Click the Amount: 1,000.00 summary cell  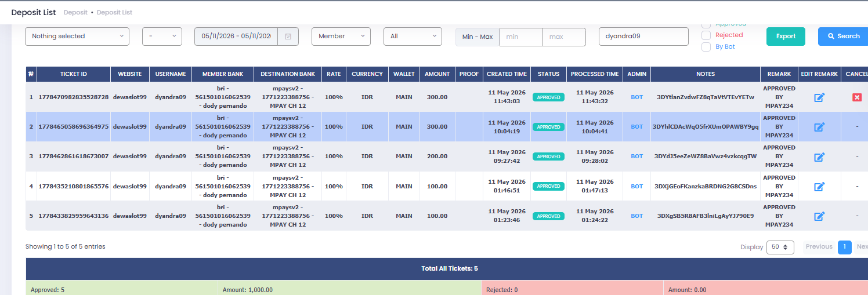point(349,288)
